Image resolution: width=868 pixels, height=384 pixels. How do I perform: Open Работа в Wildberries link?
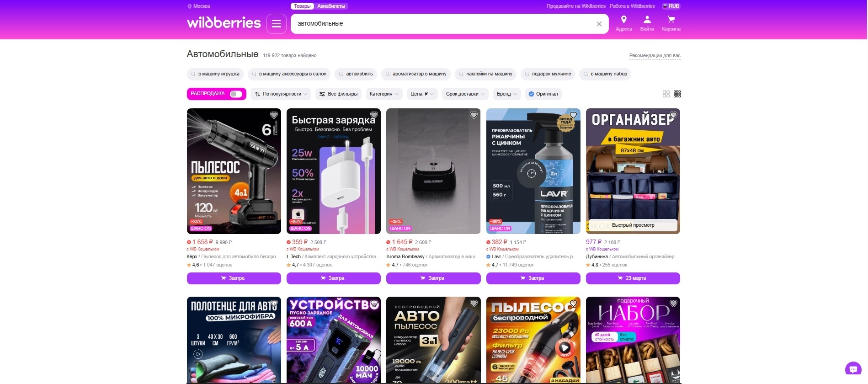click(x=632, y=6)
